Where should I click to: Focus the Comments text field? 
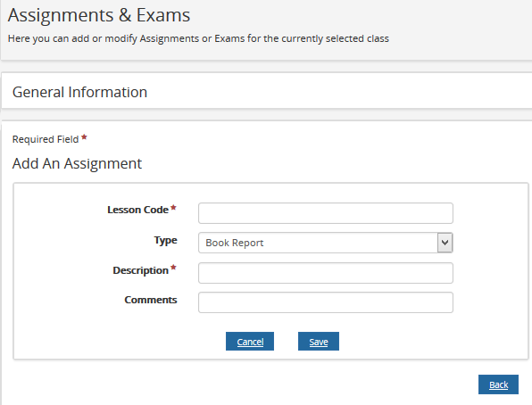coord(326,302)
